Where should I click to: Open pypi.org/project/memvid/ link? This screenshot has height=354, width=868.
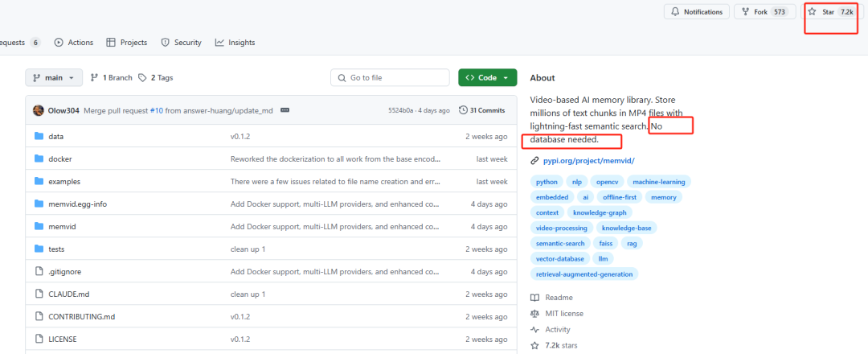588,161
